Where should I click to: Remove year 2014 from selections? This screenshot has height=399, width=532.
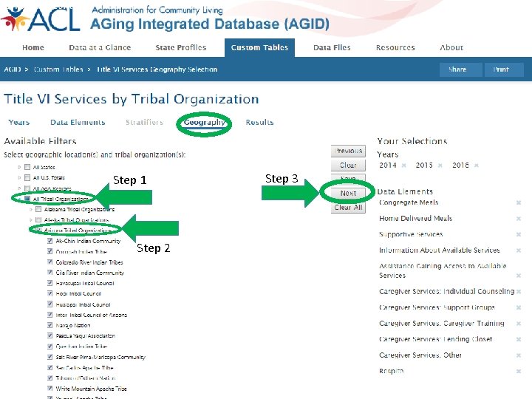tap(403, 166)
